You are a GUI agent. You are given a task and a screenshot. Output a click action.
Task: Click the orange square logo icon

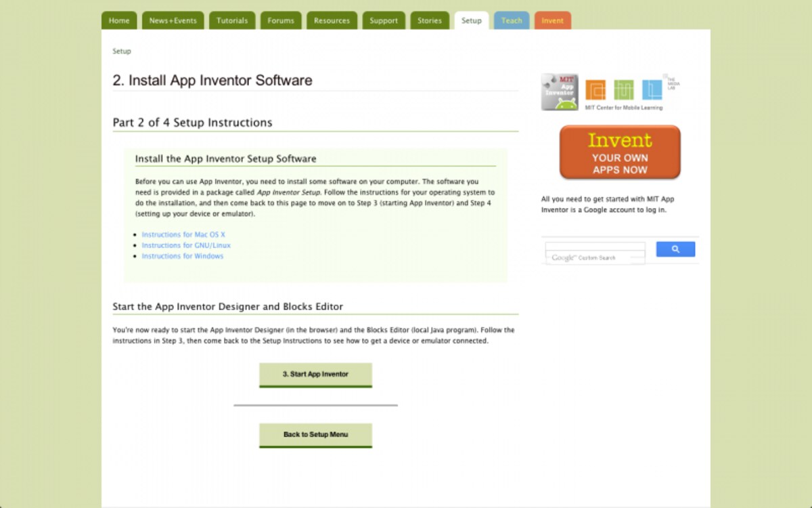(595, 90)
